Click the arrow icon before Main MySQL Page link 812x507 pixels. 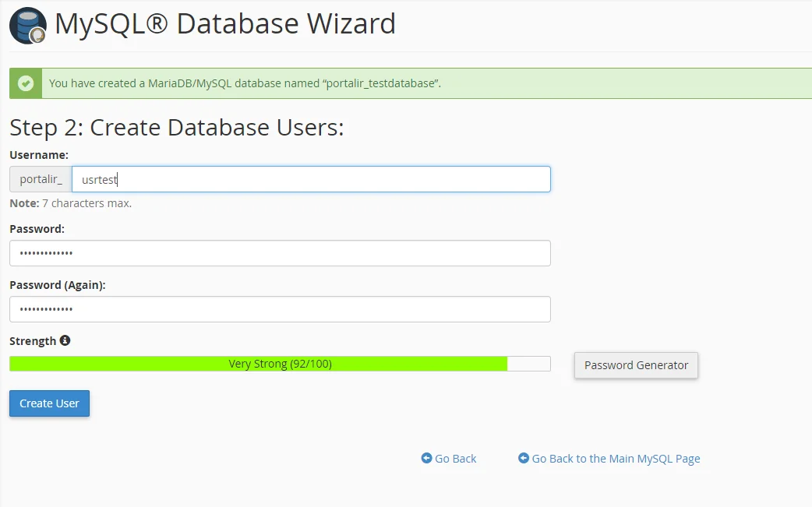(524, 459)
